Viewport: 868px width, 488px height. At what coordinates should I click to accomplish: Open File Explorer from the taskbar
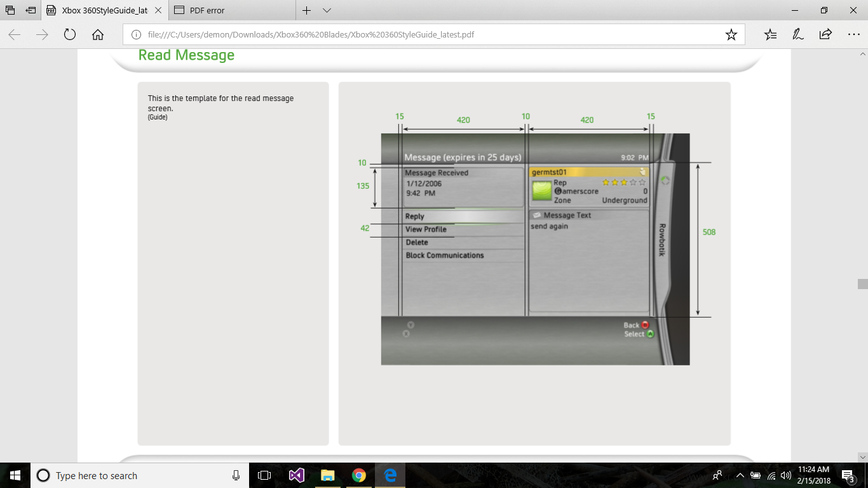[x=327, y=475]
